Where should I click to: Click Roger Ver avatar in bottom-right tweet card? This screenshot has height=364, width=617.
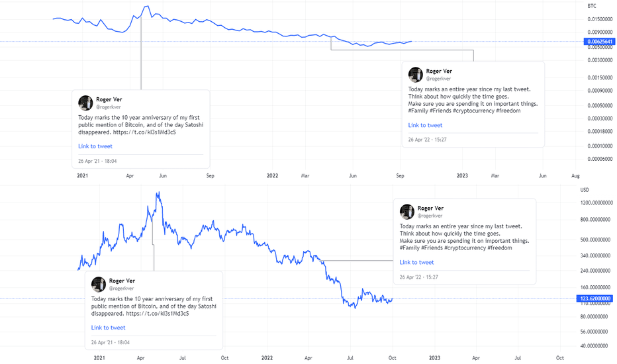[407, 212]
